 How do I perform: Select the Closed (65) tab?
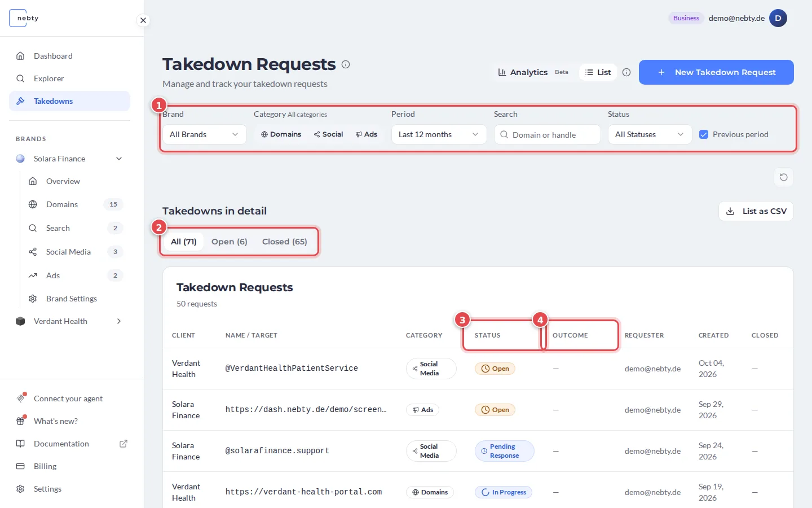[285, 242]
